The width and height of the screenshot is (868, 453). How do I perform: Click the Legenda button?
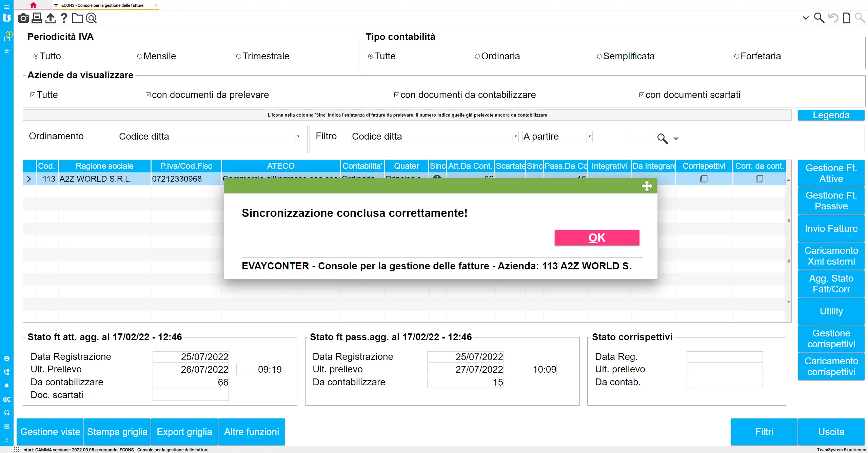(x=831, y=115)
